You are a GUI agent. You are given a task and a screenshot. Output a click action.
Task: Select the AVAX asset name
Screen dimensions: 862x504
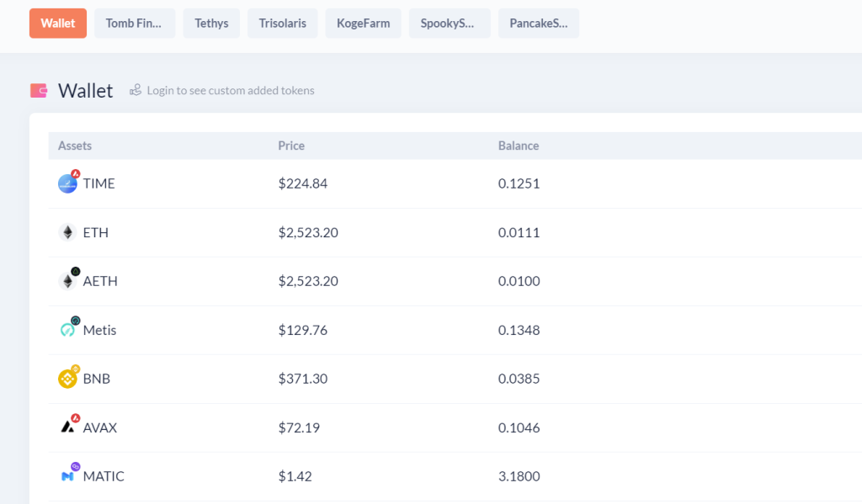[x=100, y=427]
